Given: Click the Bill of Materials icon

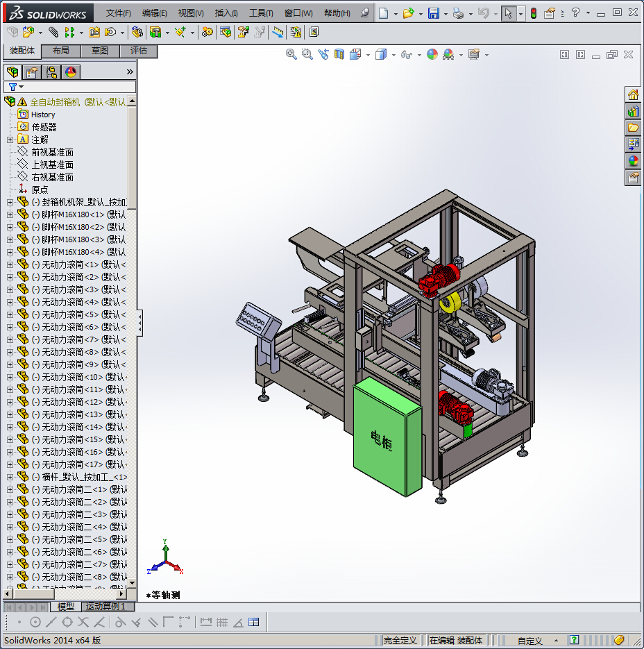Looking at the screenshot, I should [226, 32].
